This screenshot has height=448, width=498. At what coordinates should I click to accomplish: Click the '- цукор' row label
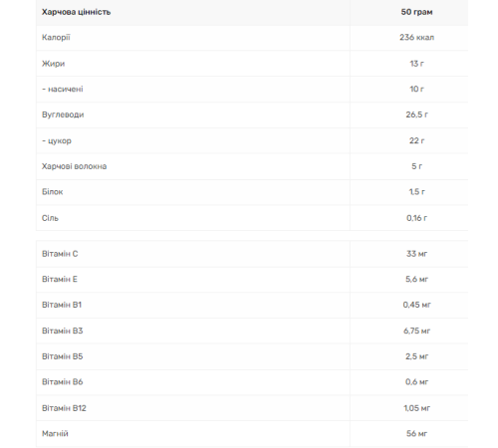click(x=57, y=140)
